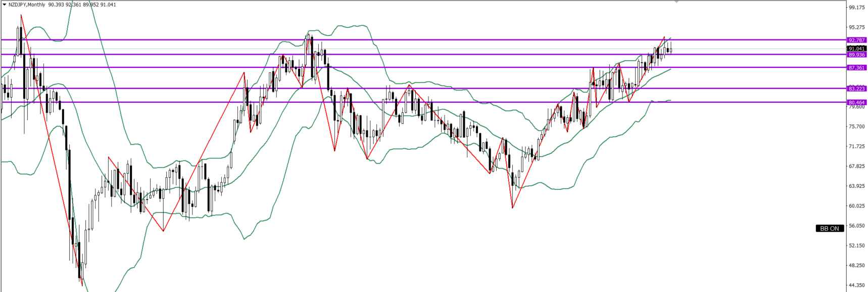Click the 60.025 value on price scale

pyautogui.click(x=856, y=206)
